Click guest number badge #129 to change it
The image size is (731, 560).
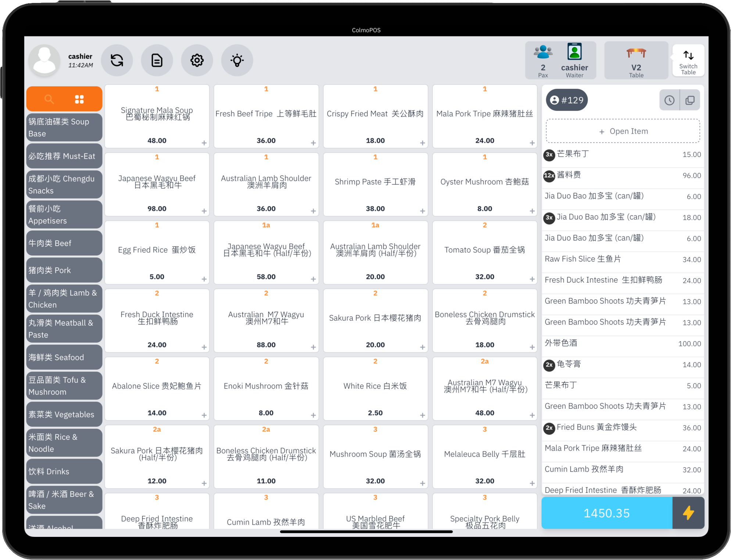point(566,100)
